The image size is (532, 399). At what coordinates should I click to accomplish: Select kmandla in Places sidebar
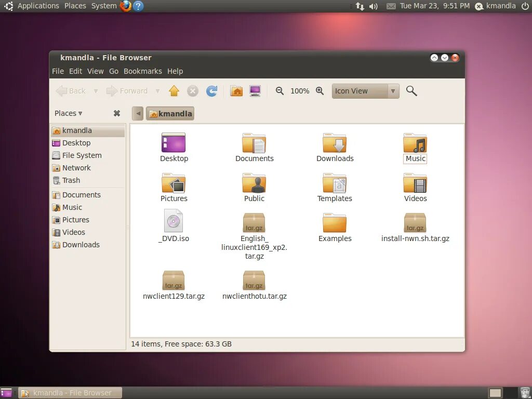click(88, 130)
